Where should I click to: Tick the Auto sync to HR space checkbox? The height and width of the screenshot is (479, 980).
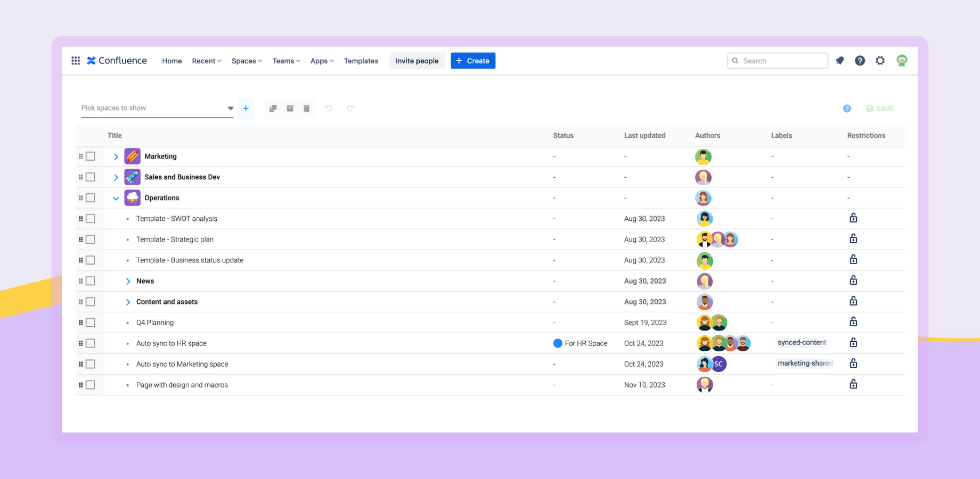pos(91,343)
